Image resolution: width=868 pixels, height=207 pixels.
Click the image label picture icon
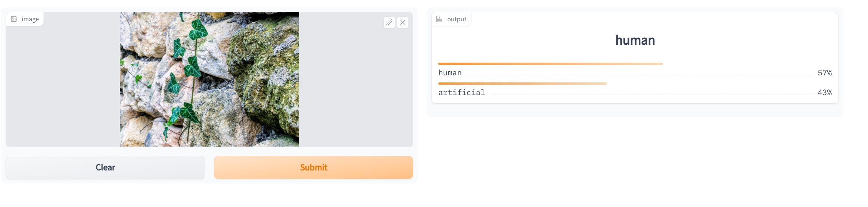(14, 19)
